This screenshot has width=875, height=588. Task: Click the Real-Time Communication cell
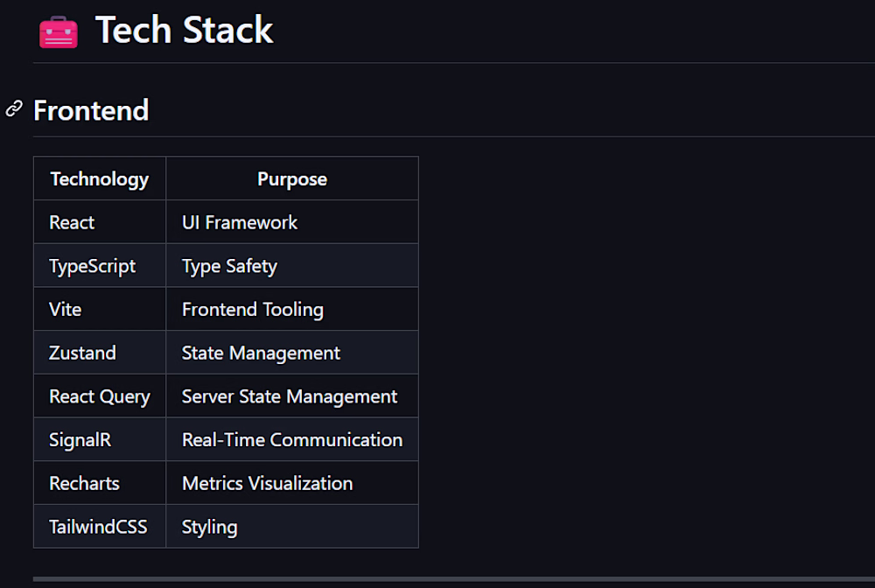(292, 439)
